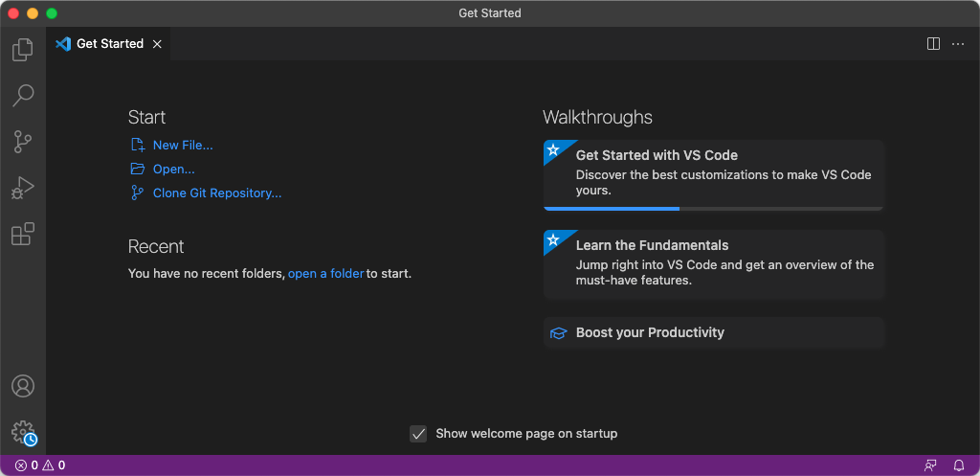The width and height of the screenshot is (980, 476).
Task: Expand the Boost your Productivity walkthrough
Action: 714,332
